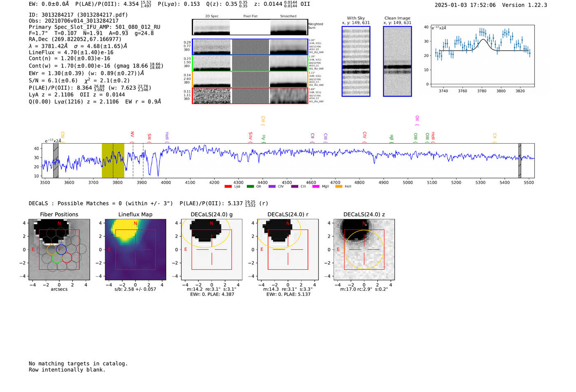
Task: Click the 'EWr: 0, PLAE: 4.387' caption
Action: [x=212, y=295]
